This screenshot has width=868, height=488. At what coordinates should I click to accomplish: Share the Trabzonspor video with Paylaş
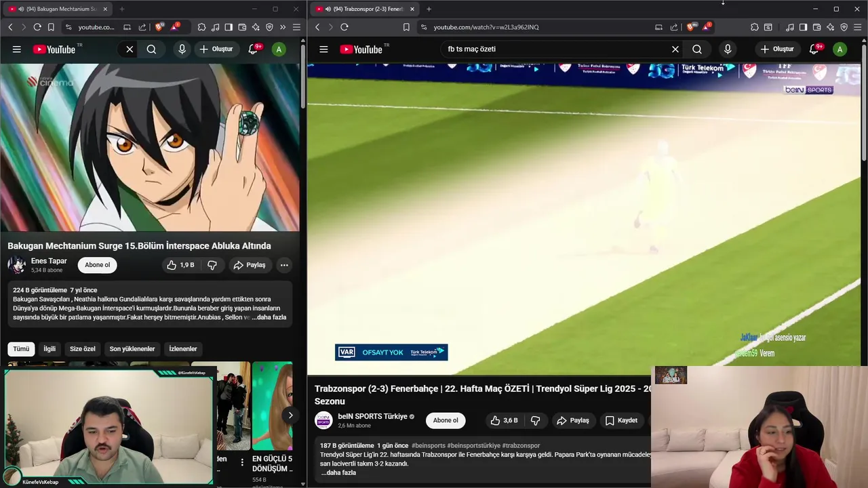(573, 420)
